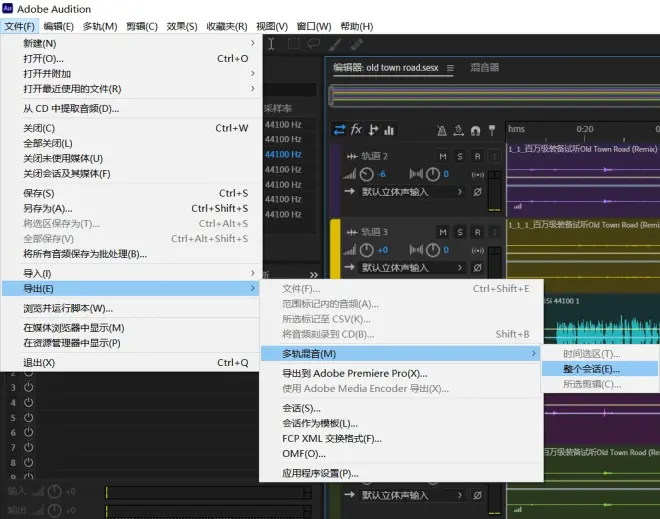The width and height of the screenshot is (660, 519).
Task: Toggle polarity reverse on 轨道 2
Action: tap(477, 192)
